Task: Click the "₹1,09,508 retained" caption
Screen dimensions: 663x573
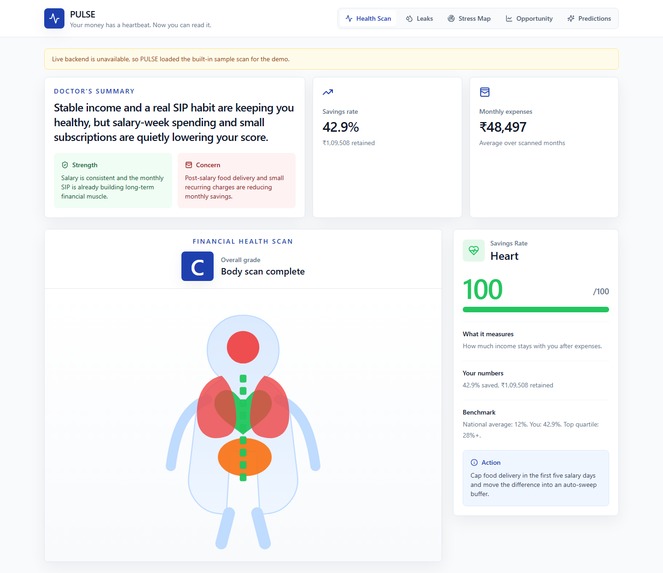Action: point(349,143)
